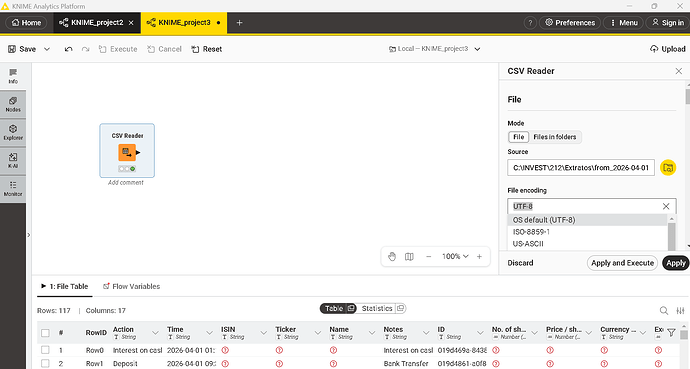Screen dimensions: 690x369
Task: Click the redo arrow icon
Action: tap(85, 49)
